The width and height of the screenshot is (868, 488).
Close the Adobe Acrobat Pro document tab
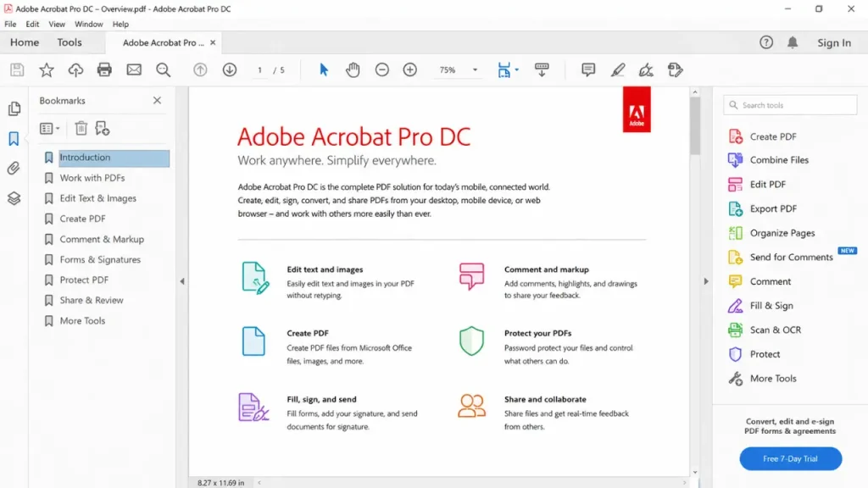coord(213,42)
